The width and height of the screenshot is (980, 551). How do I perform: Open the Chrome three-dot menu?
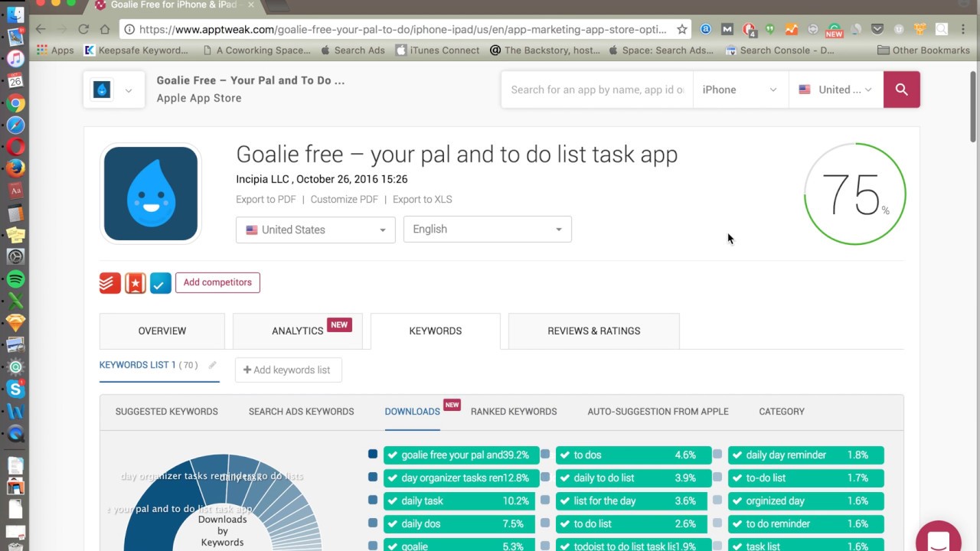coord(963,29)
